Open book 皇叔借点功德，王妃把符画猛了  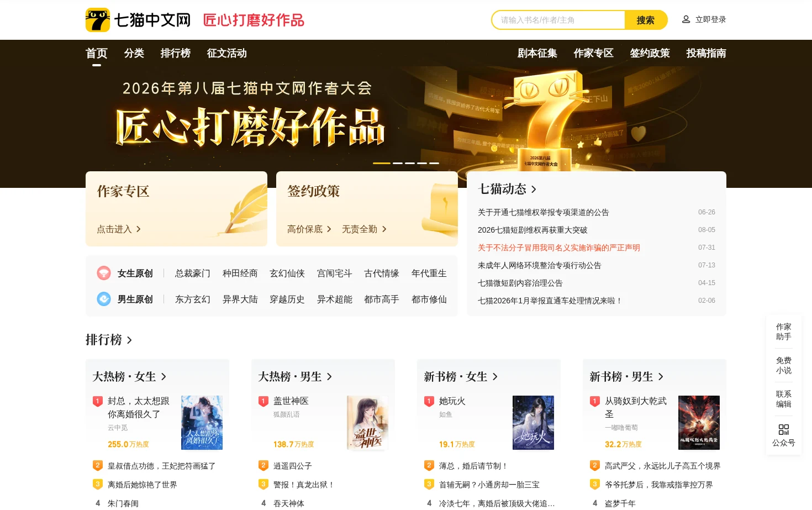coord(162,466)
